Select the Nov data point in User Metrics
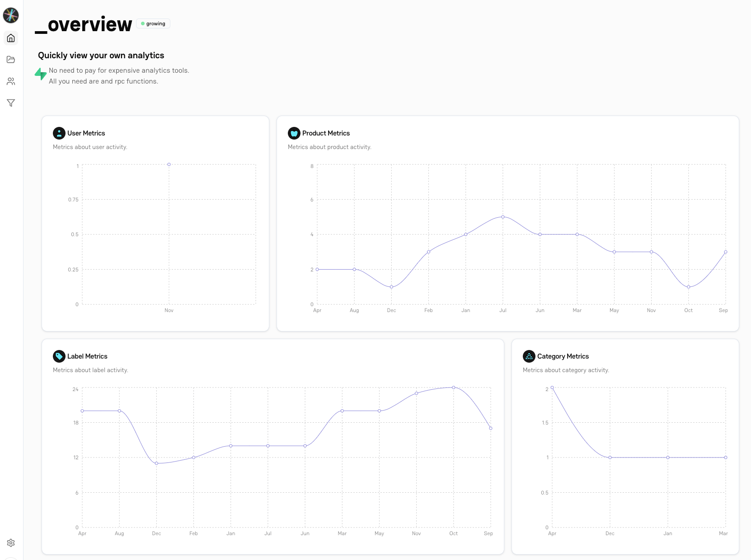 pos(169,164)
